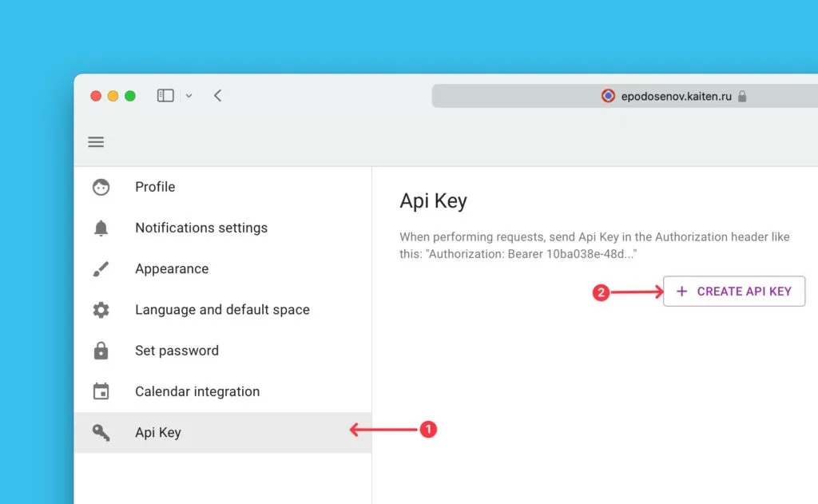818x504 pixels.
Task: Expand the chevron beside the sidebar icon
Action: coord(189,96)
